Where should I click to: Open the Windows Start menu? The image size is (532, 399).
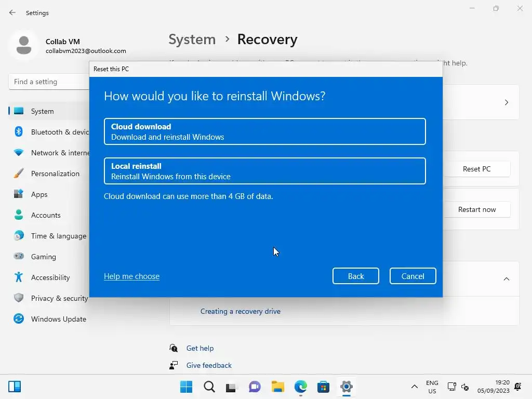click(x=187, y=387)
